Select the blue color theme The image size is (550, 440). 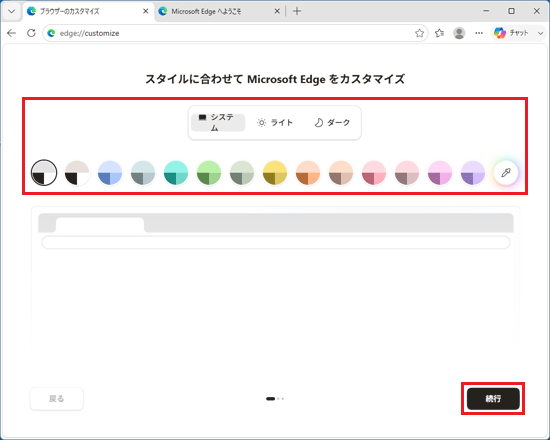coord(110,172)
